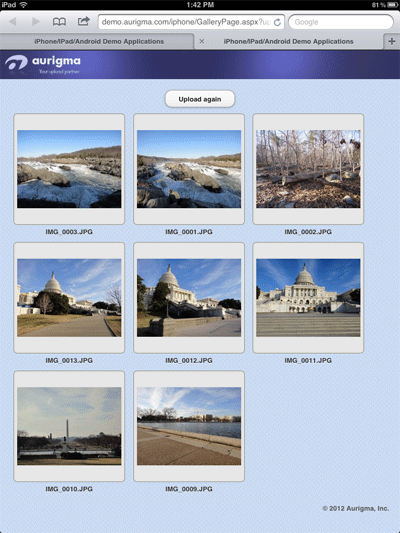Viewport: 400px width, 533px height.
Task: Open the bookmarks book icon
Action: [x=59, y=22]
